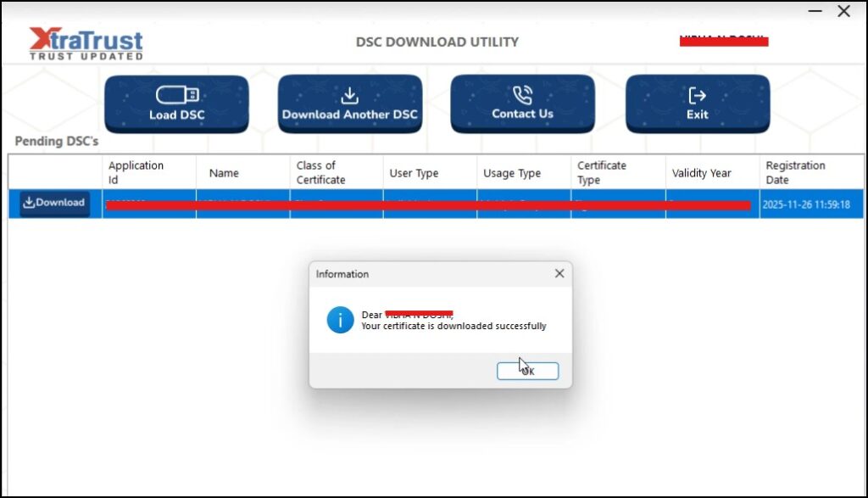Click the Download Another DSC arrow icon
Viewport: 868px width, 498px height.
349,95
